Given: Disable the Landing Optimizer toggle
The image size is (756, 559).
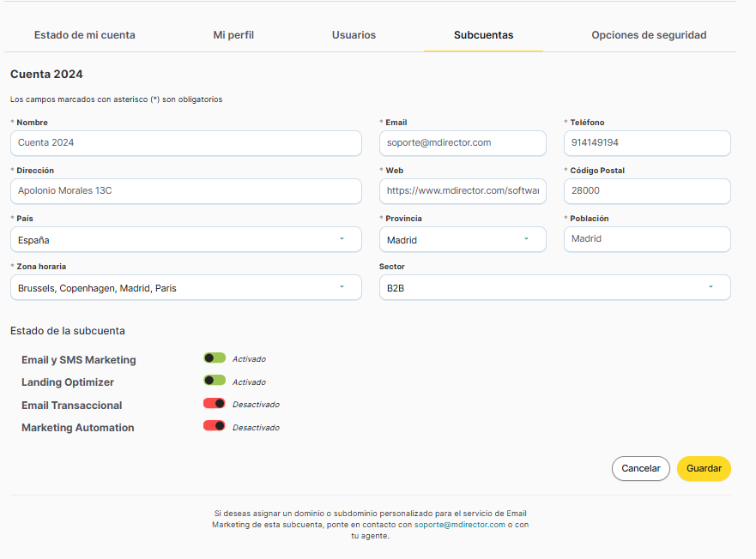Looking at the screenshot, I should click(215, 381).
